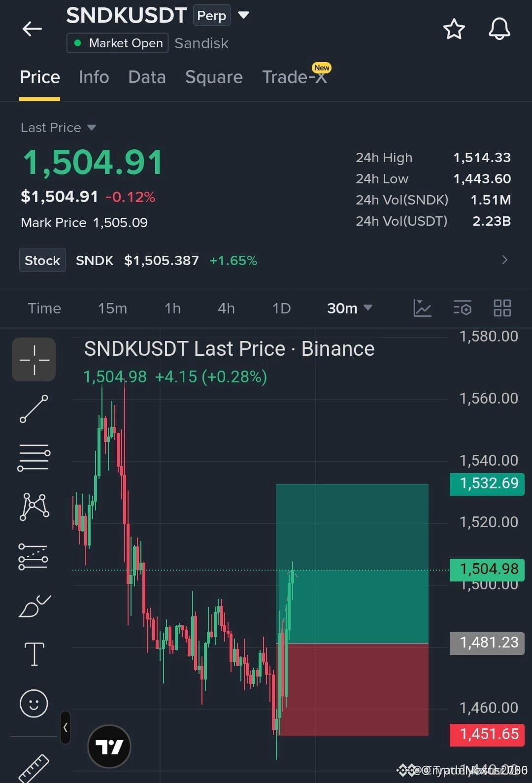Viewport: 532px width, 783px height.
Task: Click the 1,532.69 take-profit price label
Action: click(x=487, y=483)
